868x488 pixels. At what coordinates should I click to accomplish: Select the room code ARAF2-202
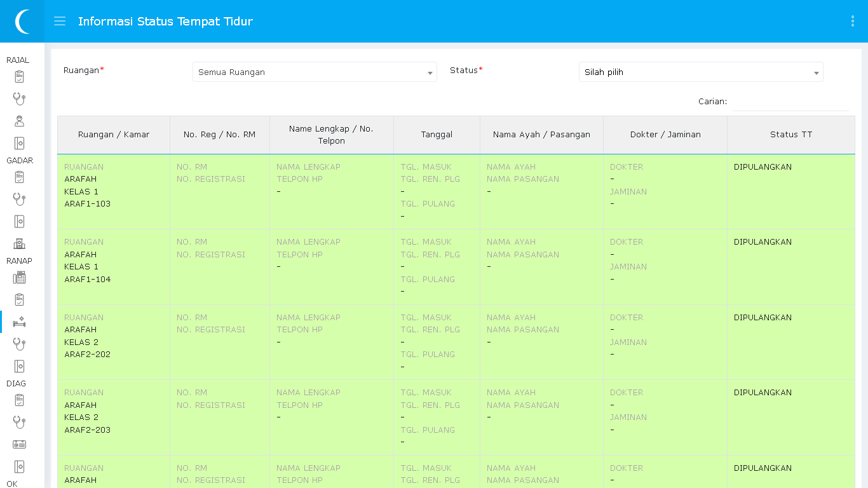click(x=88, y=355)
